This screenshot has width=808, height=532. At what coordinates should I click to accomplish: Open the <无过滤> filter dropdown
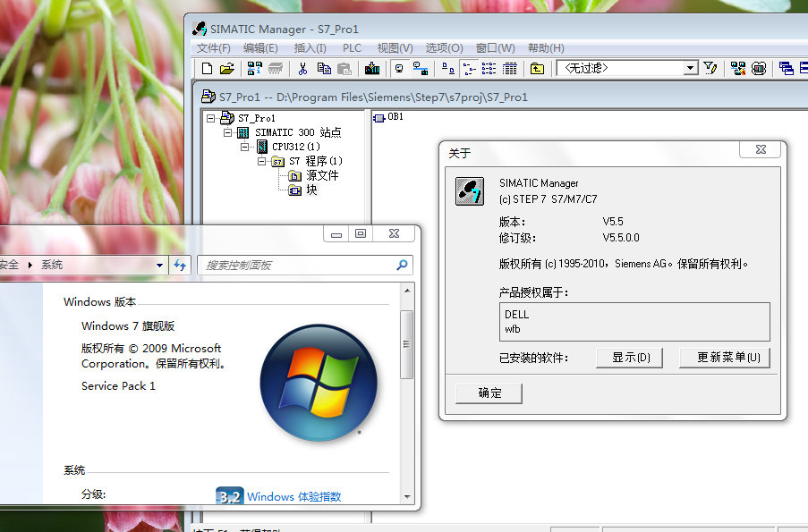(691, 68)
